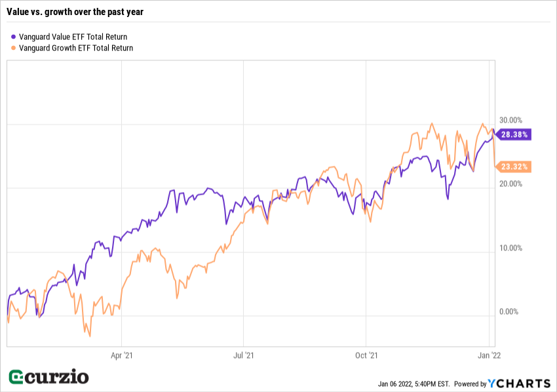Click the 'curzio' brand wordmark text
The width and height of the screenshot is (557, 392).
pyautogui.click(x=57, y=376)
